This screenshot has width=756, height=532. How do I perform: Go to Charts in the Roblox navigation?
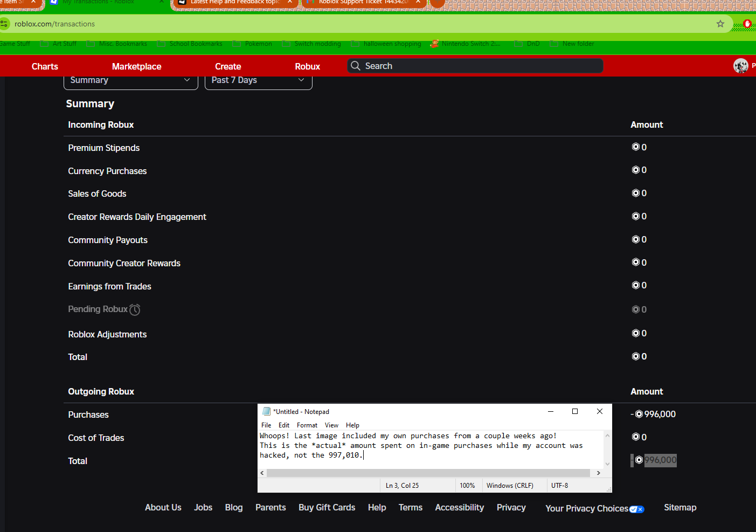click(45, 66)
